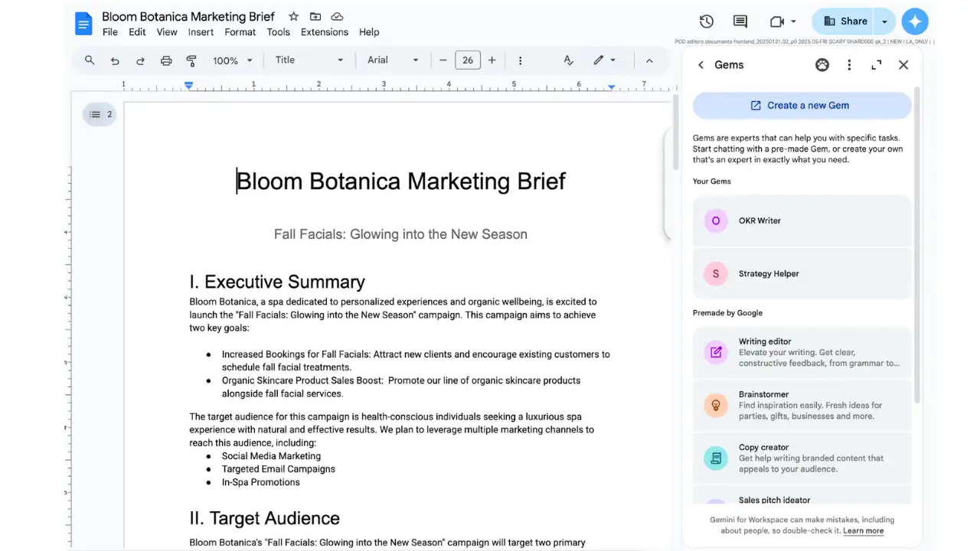Image resolution: width=980 pixels, height=551 pixels.
Task: Click the font size 26 field
Action: (x=468, y=60)
